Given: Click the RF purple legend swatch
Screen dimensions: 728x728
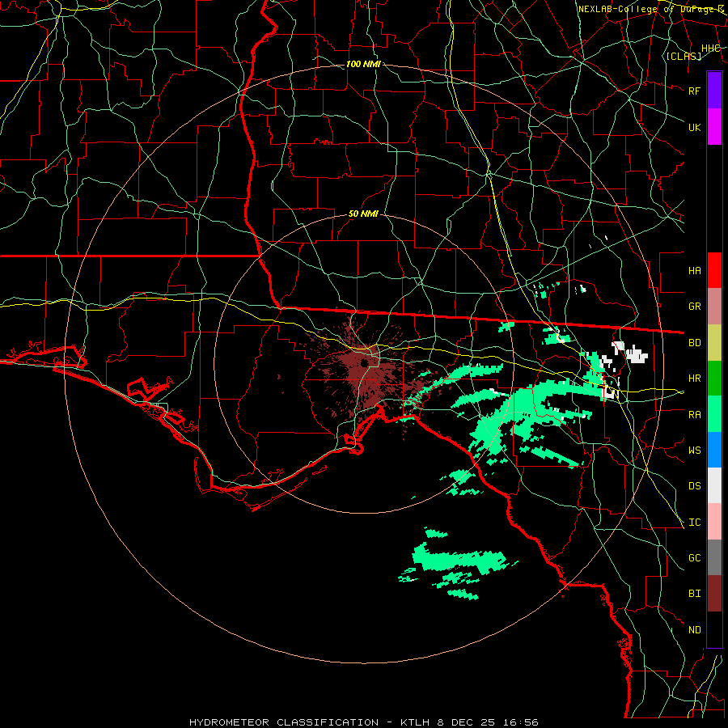Looking at the screenshot, I should 714,91.
